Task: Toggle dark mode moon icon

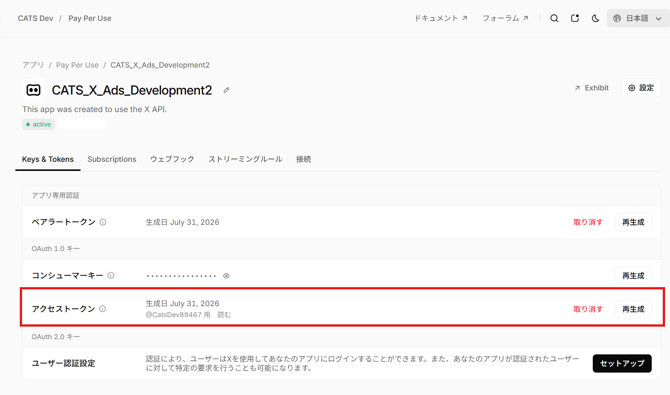Action: [x=595, y=18]
